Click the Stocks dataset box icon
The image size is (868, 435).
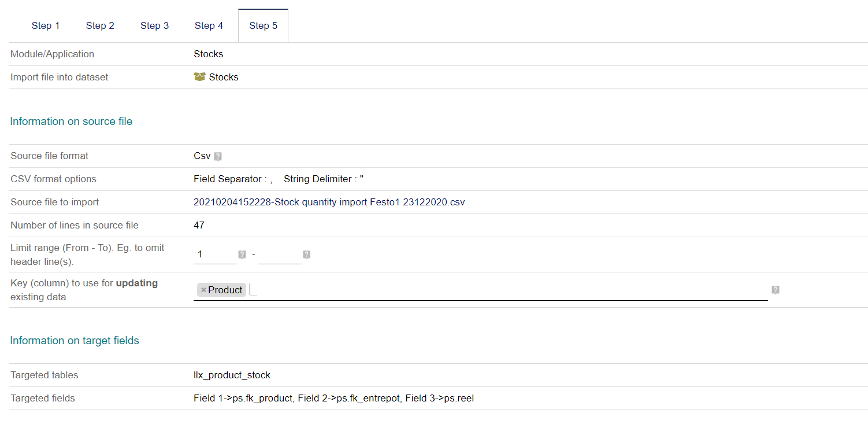[199, 77]
